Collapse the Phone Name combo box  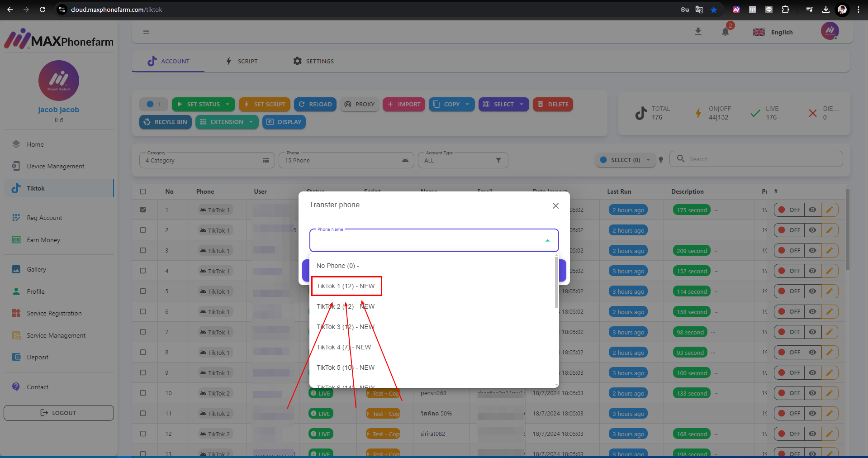coord(548,241)
